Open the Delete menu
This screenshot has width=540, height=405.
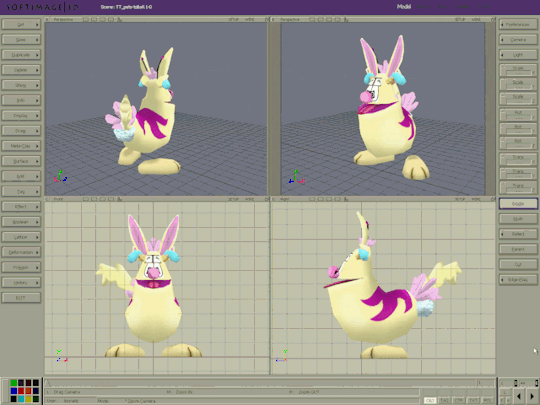pos(21,70)
